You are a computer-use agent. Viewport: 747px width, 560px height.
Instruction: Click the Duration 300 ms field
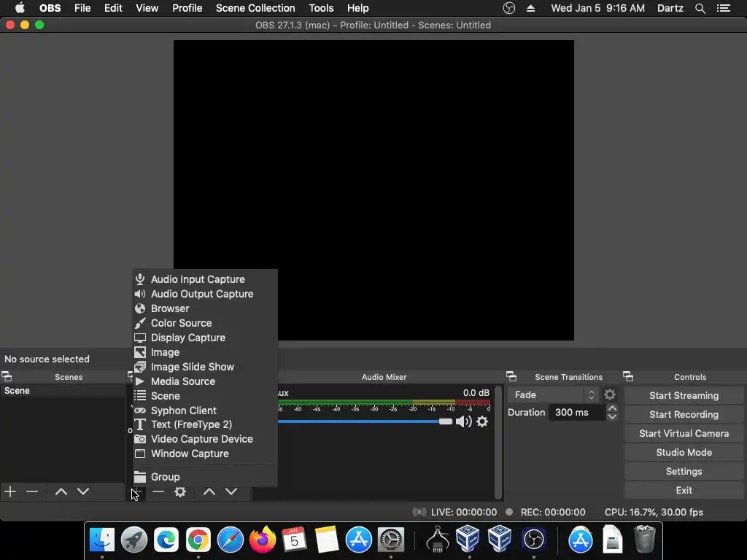[577, 413]
